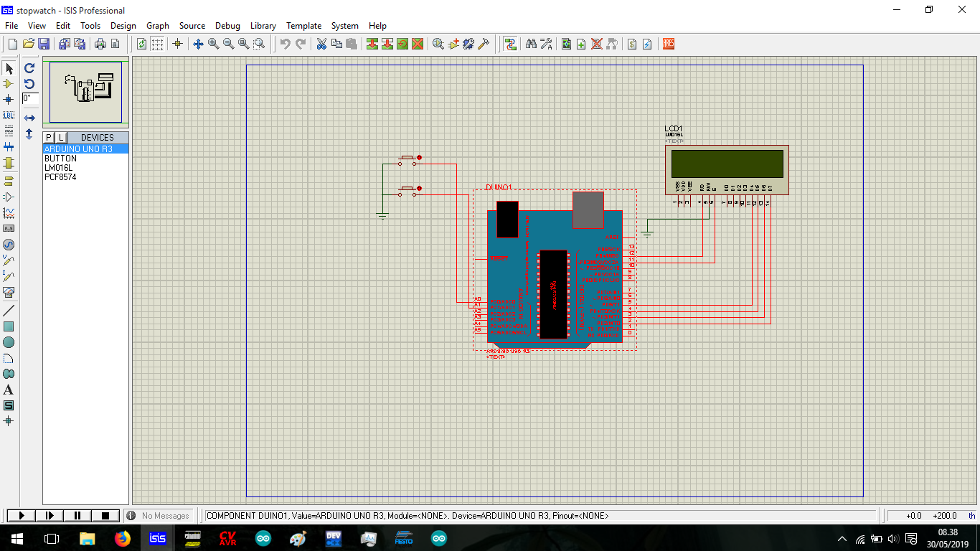This screenshot has height=551, width=980.
Task: Open the Debug menu
Action: pos(227,26)
